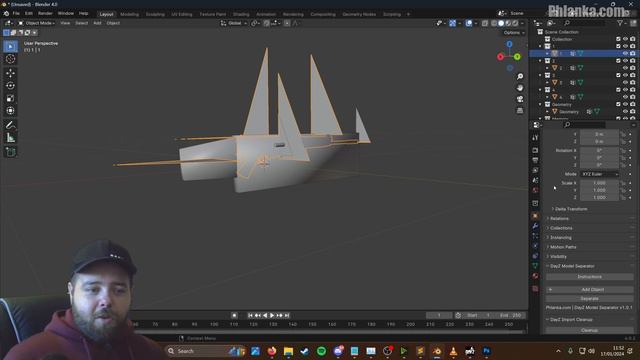Click the viewport zoom magnifier icon
This screenshot has width=640, height=360.
click(520, 77)
